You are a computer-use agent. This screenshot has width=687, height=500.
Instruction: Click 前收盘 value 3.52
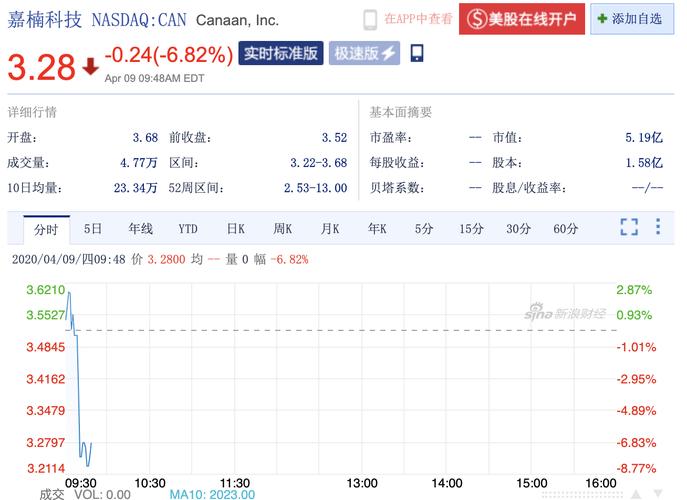point(334,138)
